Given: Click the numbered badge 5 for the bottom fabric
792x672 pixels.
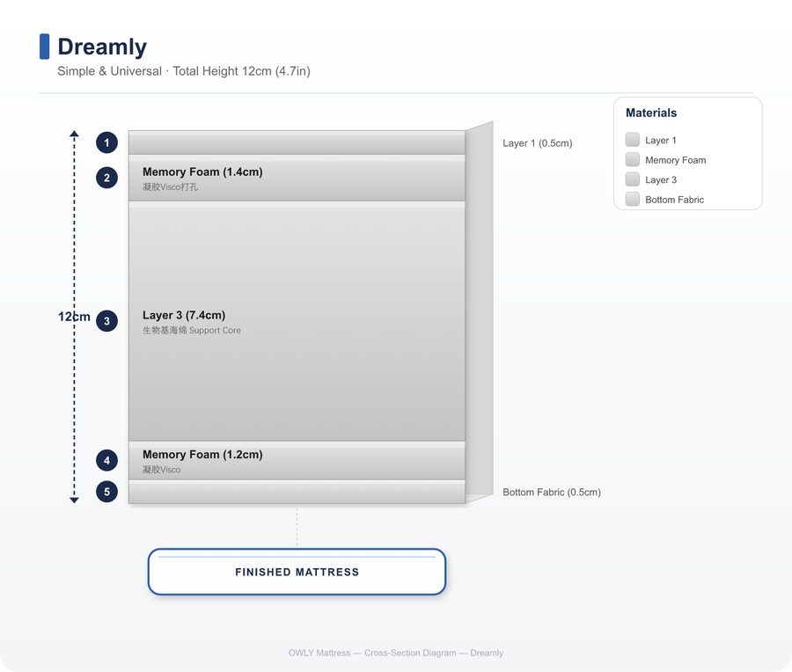Looking at the screenshot, I should [106, 492].
